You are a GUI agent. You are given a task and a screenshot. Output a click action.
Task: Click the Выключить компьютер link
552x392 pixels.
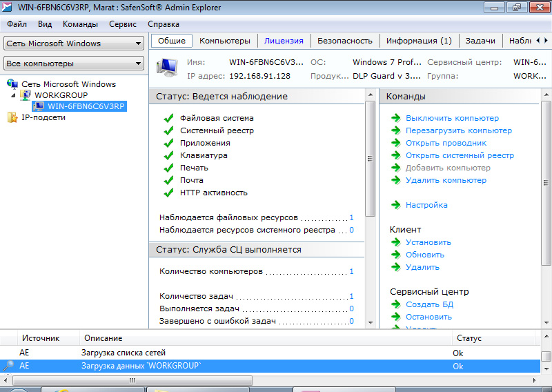pos(452,118)
